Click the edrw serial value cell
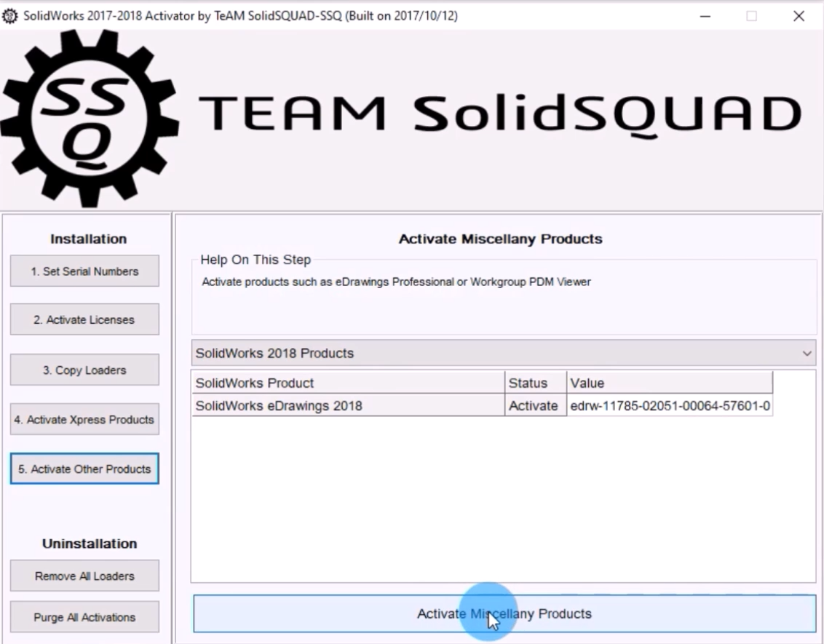824x644 pixels. coord(668,406)
